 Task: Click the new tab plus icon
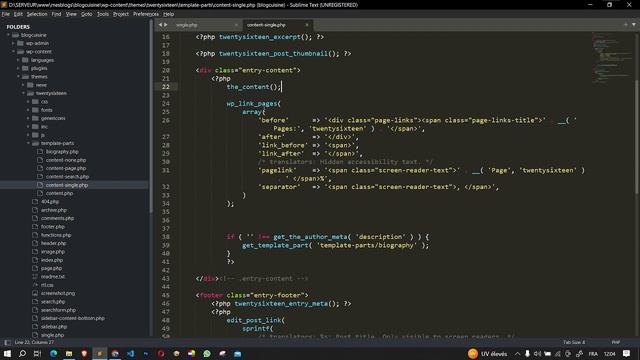pos(625,25)
